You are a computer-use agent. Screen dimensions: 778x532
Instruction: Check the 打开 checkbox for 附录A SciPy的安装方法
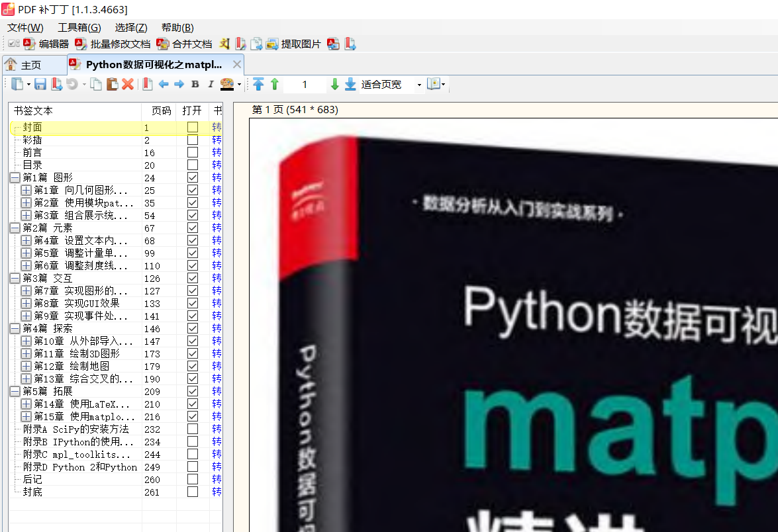click(193, 429)
